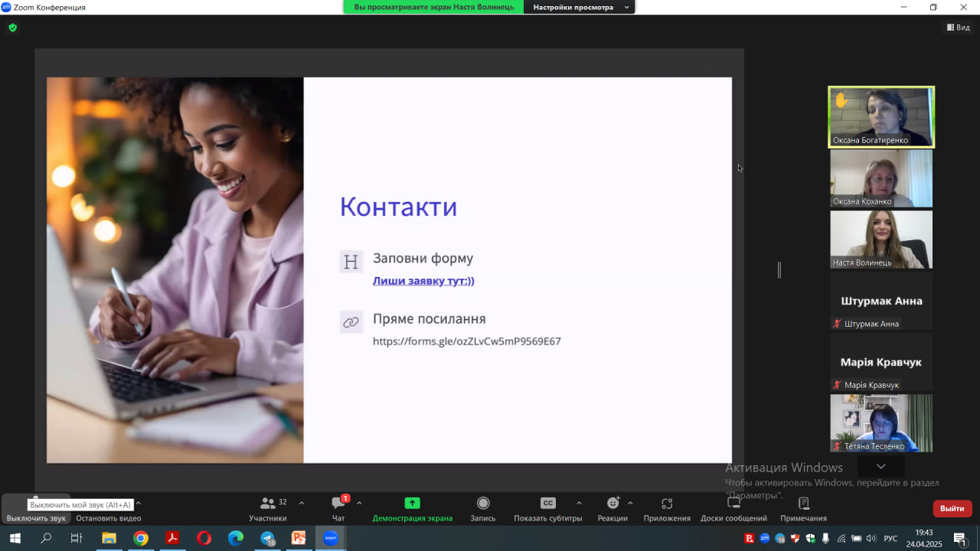Click the Пряме посилання heading text
The width and height of the screenshot is (980, 551).
click(x=429, y=319)
